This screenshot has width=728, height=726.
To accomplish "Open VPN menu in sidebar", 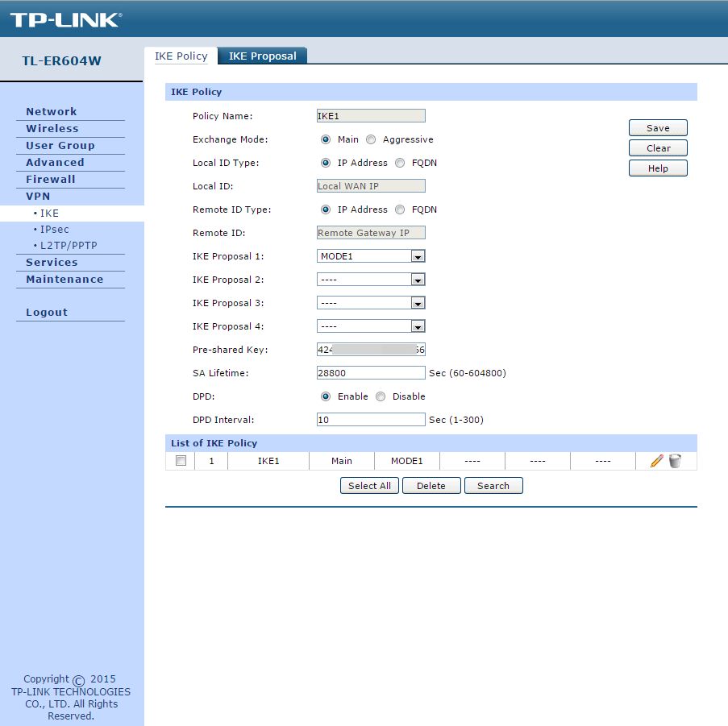I will pos(38,197).
